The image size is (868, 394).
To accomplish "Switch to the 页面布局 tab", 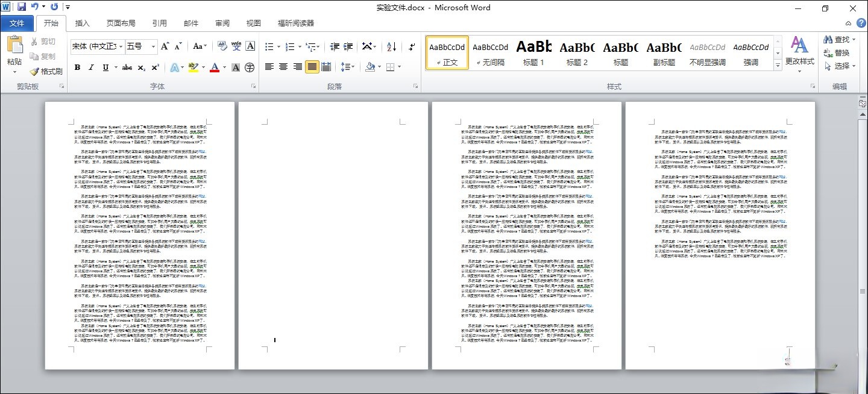I will (121, 23).
